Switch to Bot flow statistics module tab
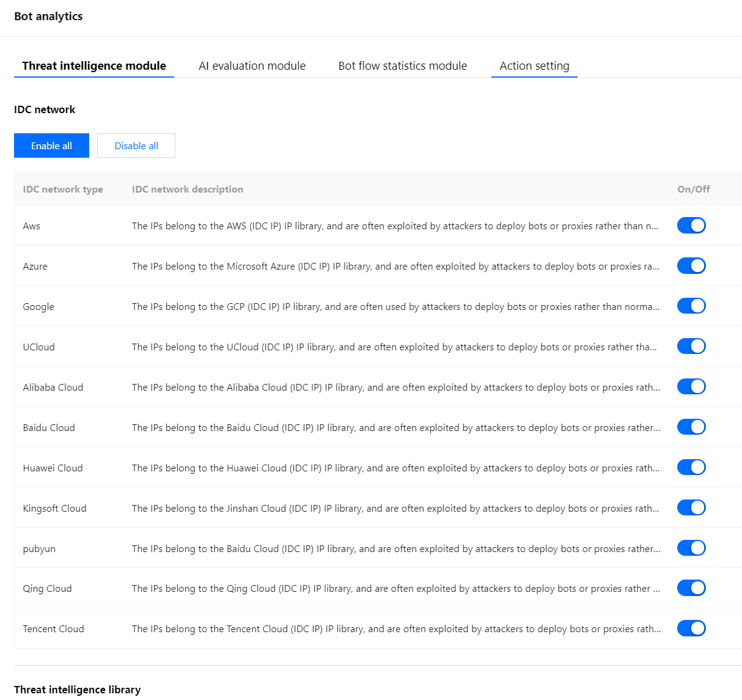The image size is (742, 700). pos(402,66)
